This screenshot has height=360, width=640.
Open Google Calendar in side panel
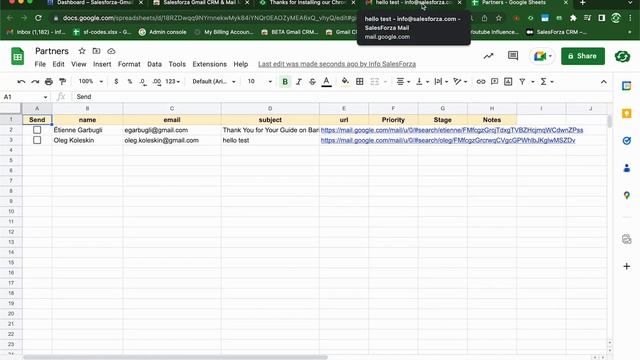(x=627, y=86)
